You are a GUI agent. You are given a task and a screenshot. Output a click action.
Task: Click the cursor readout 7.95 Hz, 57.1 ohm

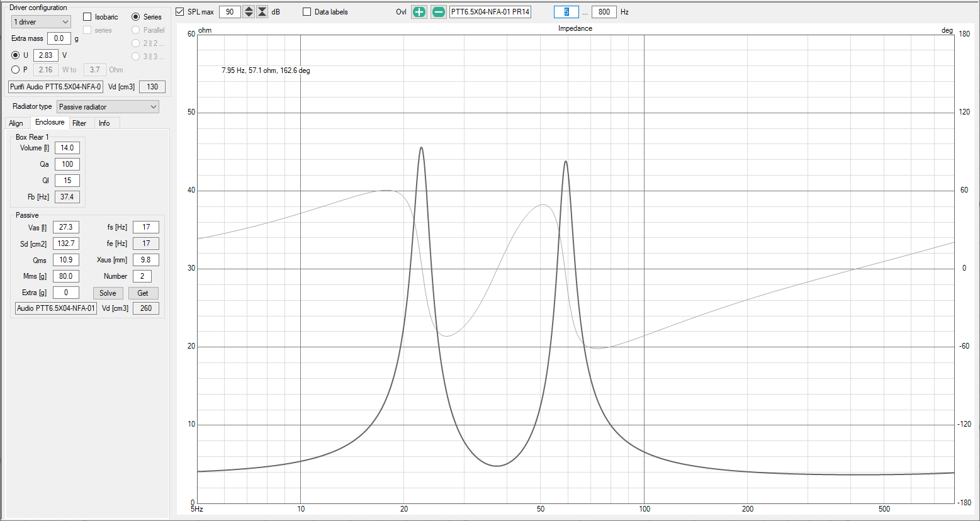pyautogui.click(x=266, y=70)
